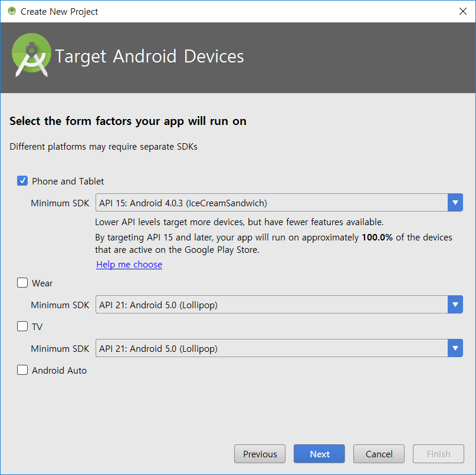Click the 'Lower API levels target more devices' note
This screenshot has width=476, height=475.
click(x=239, y=222)
